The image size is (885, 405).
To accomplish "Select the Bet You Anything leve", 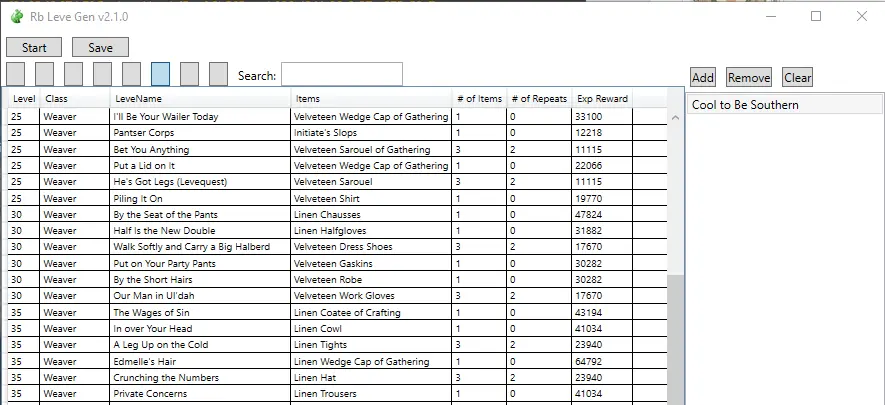I will (337, 149).
